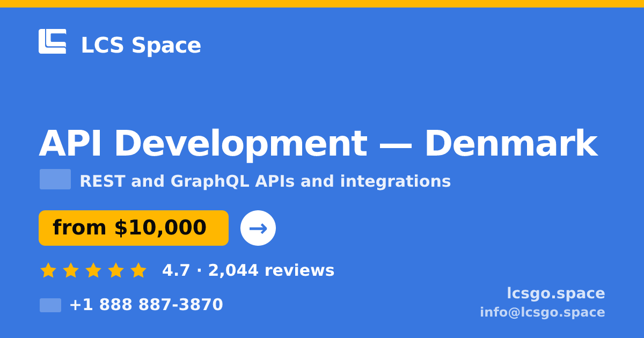
Task: Click the 'from $10,000' price button
Action: tap(134, 228)
